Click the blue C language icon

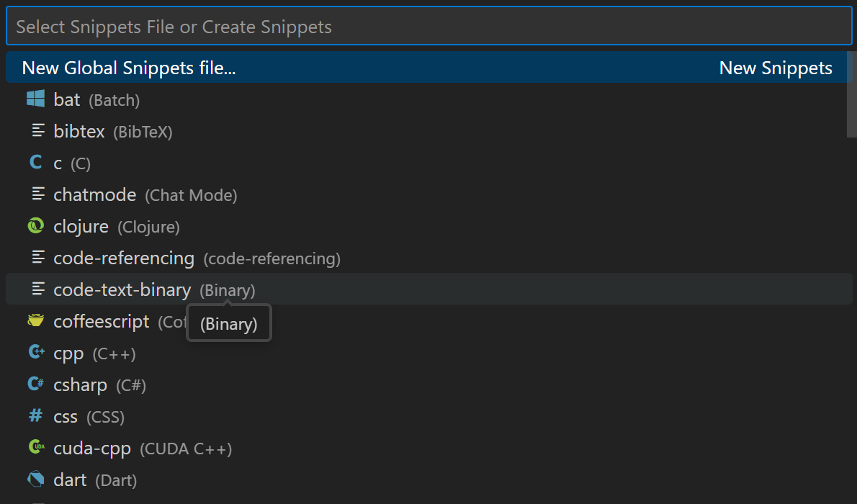coord(35,162)
